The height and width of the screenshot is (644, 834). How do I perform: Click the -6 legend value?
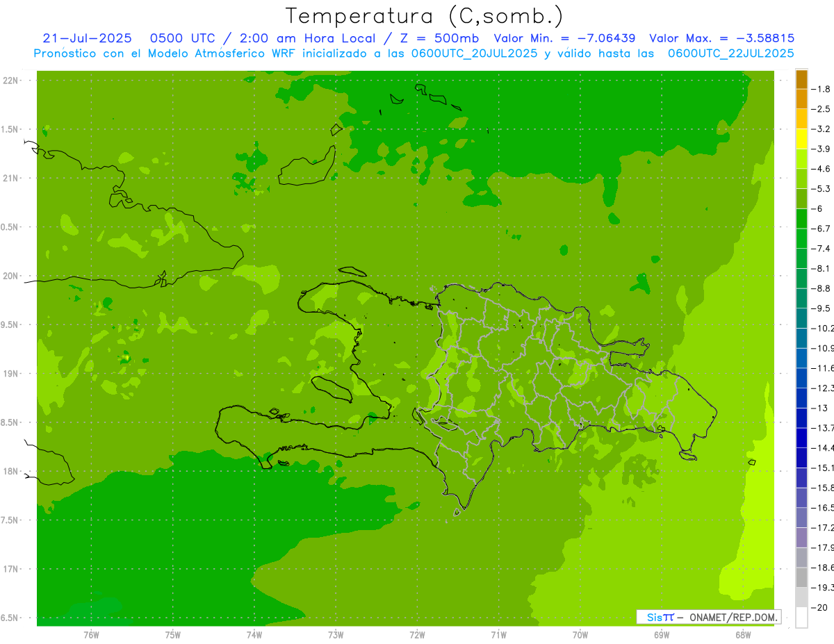[817, 209]
